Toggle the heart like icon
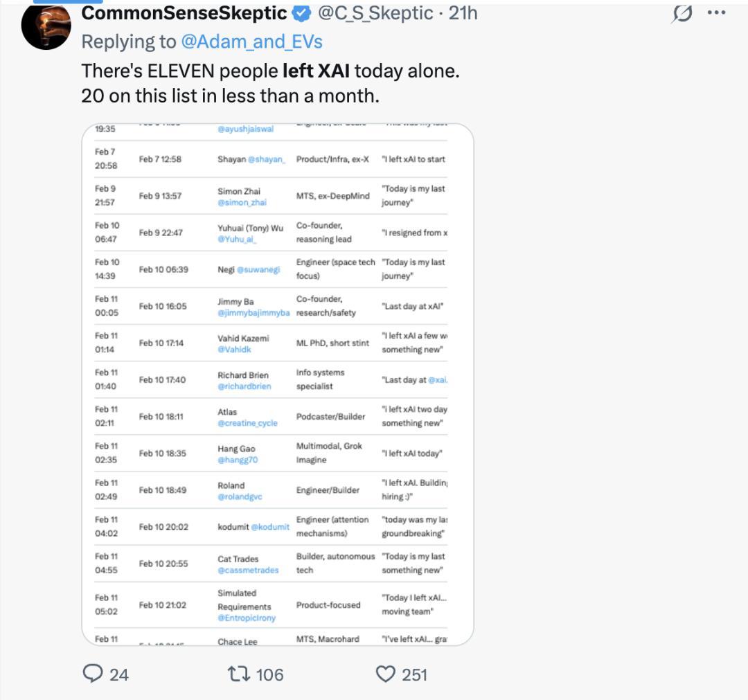The height and width of the screenshot is (700, 748). [x=385, y=674]
